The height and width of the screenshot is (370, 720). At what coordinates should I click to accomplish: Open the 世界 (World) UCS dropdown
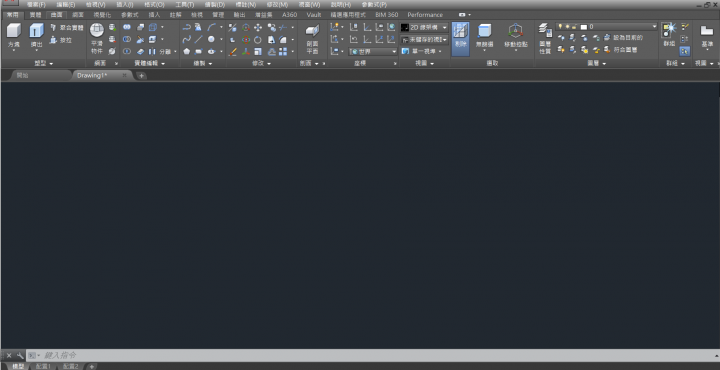[x=373, y=52]
